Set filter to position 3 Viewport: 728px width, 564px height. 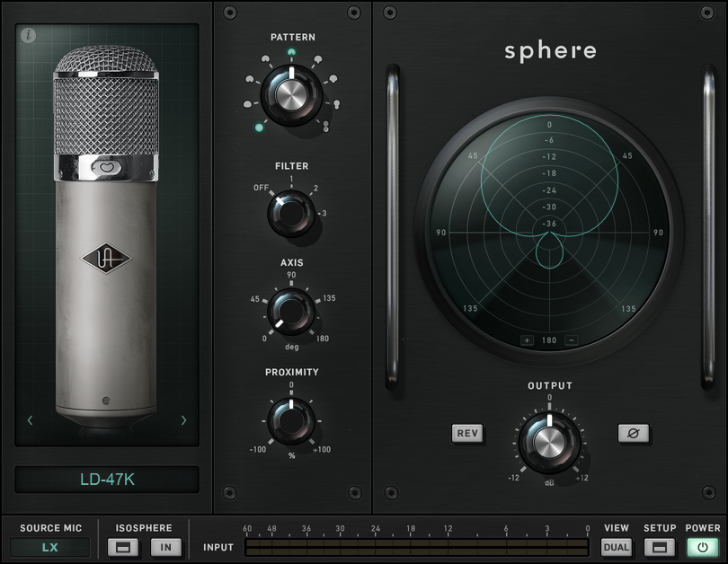point(324,214)
